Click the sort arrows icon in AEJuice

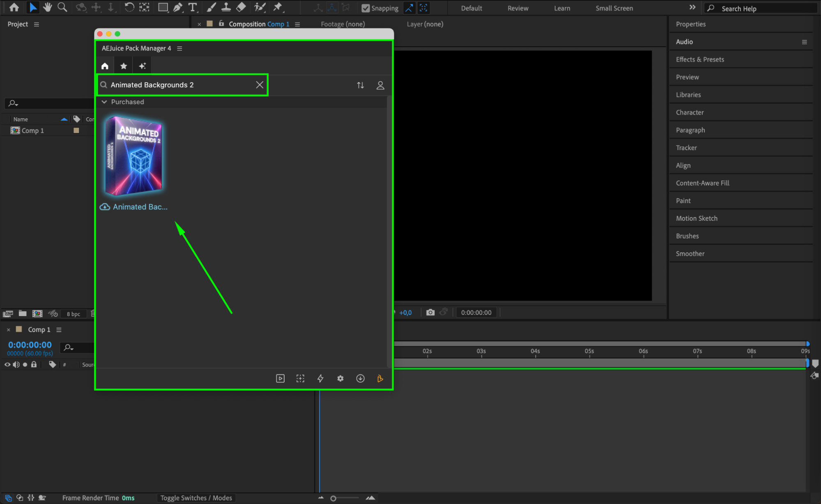coord(360,85)
